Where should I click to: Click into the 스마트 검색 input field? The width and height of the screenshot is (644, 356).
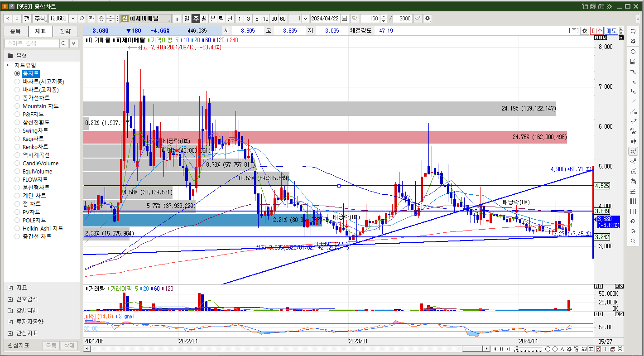click(32, 43)
